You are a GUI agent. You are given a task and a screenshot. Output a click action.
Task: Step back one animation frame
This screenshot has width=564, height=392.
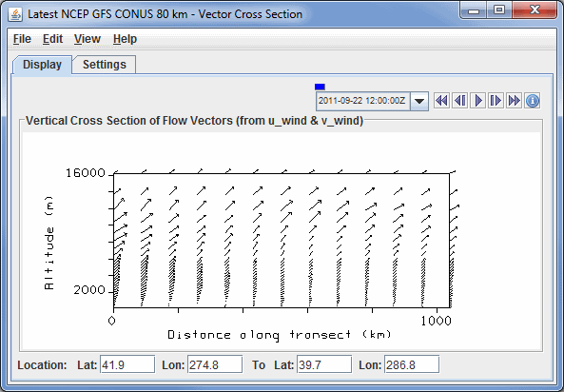460,101
